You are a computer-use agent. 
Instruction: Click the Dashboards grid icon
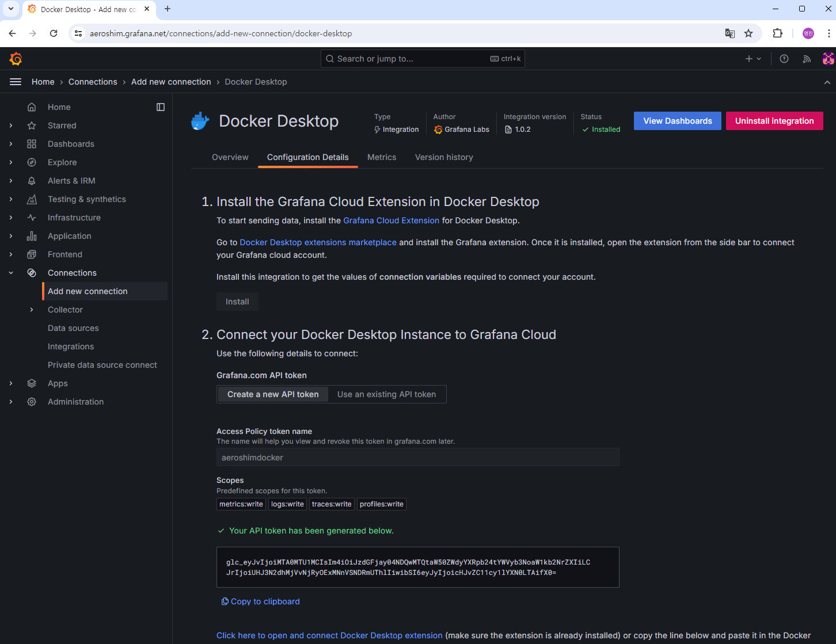click(x=32, y=144)
